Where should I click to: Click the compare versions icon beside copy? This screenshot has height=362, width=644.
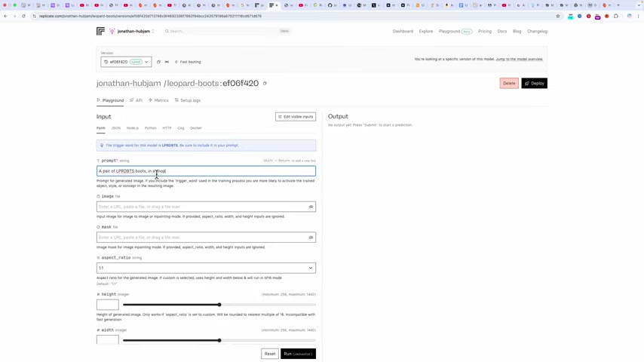[x=167, y=62]
